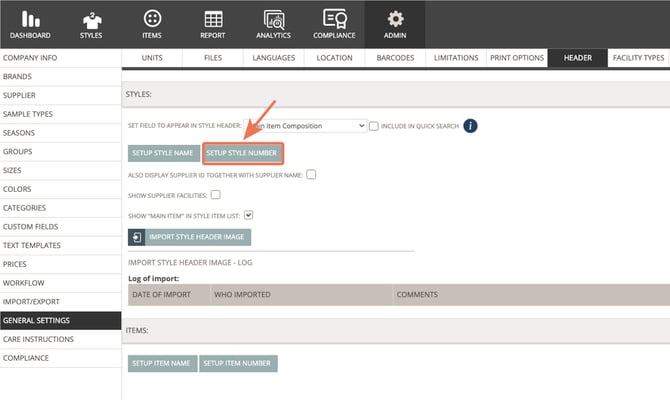The height and width of the screenshot is (400, 670).
Task: Click Setup Style Number button
Action: point(243,153)
